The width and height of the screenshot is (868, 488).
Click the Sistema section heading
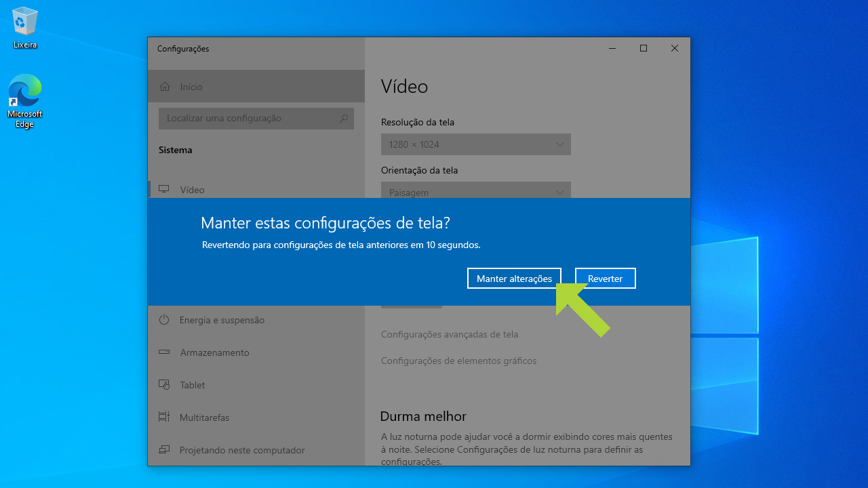click(x=175, y=150)
